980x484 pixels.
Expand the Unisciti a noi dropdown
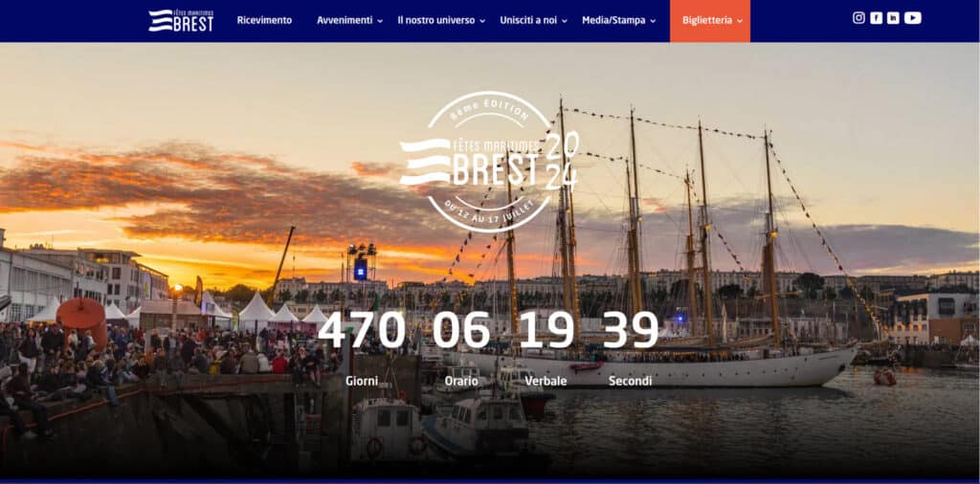point(533,20)
